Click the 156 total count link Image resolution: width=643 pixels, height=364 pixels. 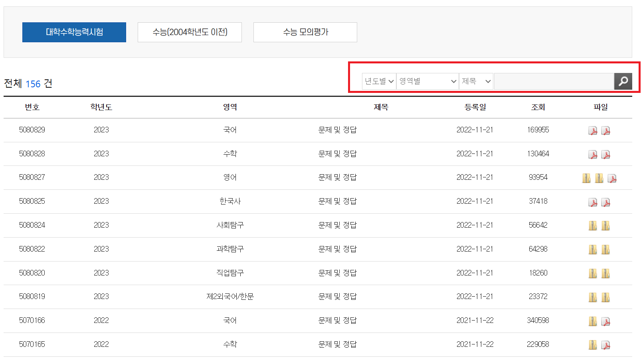34,84
